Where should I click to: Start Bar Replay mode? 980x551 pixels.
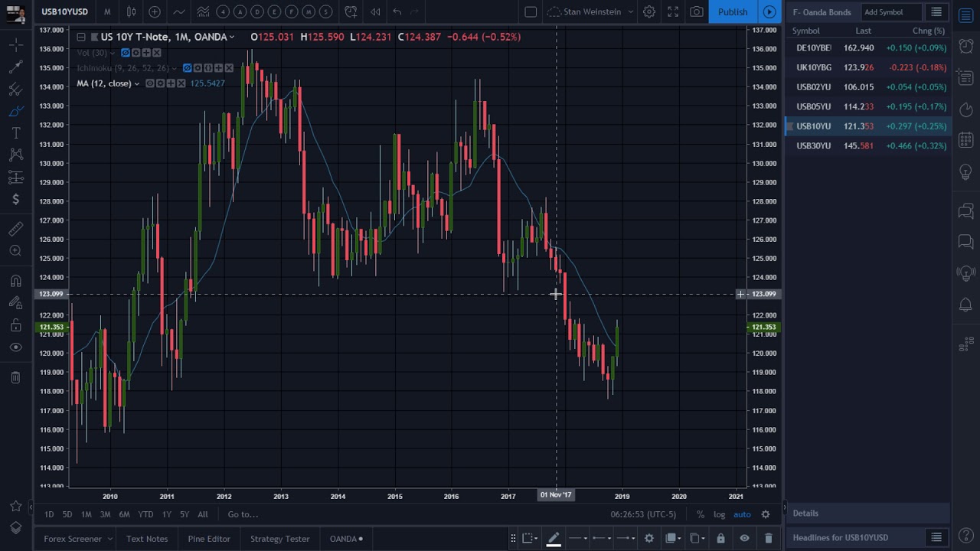point(375,11)
